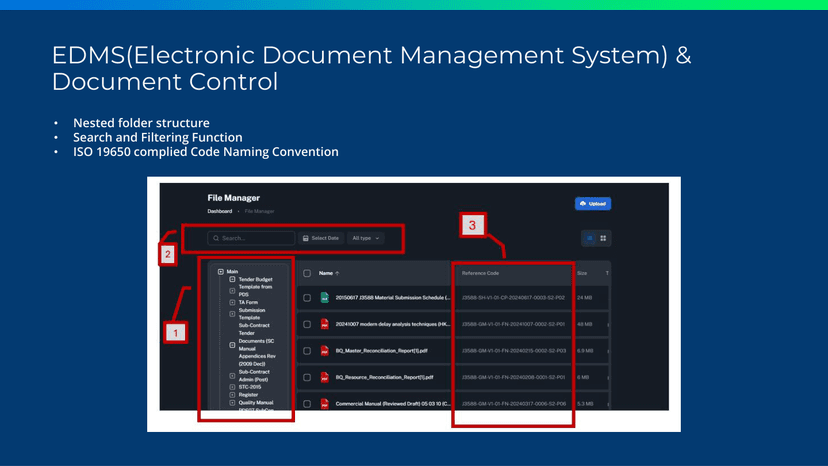Click the sort arrow beside Name header

point(337,273)
